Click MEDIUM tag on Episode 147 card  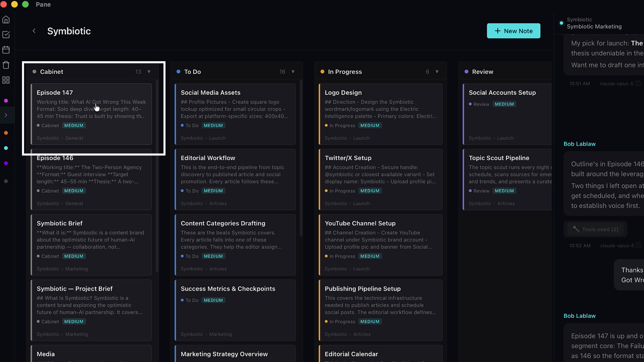(74, 126)
